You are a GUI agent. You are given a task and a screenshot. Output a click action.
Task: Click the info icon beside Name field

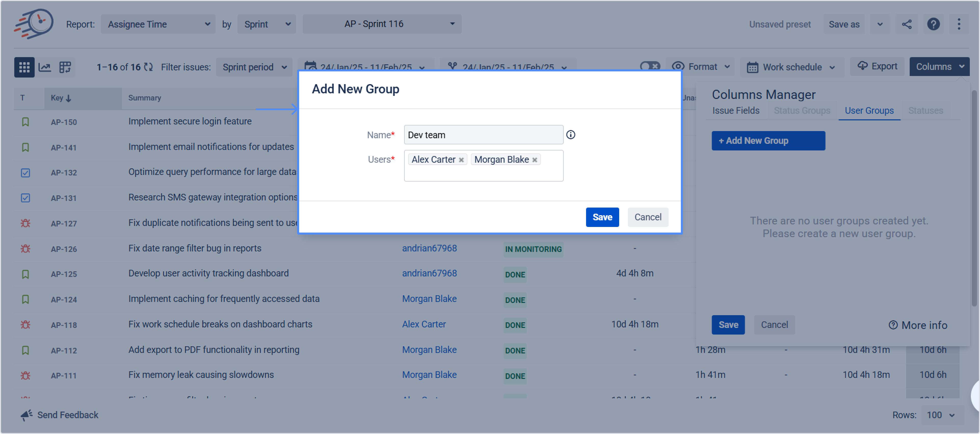pyautogui.click(x=571, y=135)
